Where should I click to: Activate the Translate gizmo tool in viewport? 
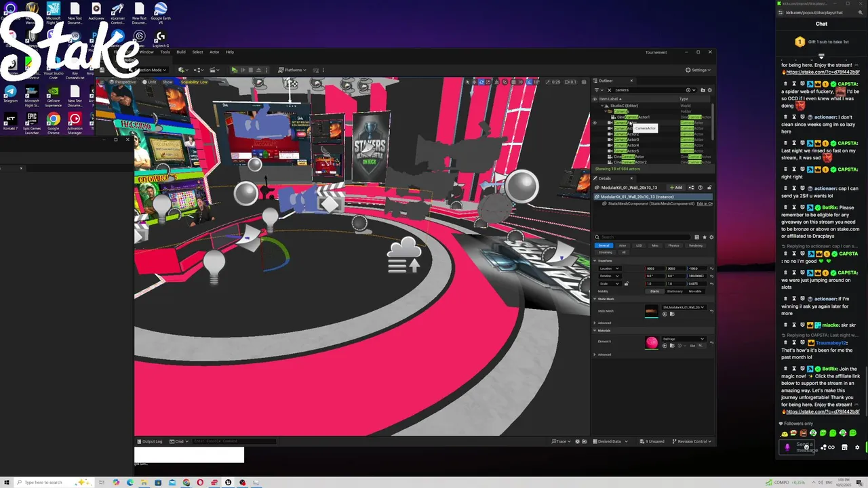[x=475, y=82]
